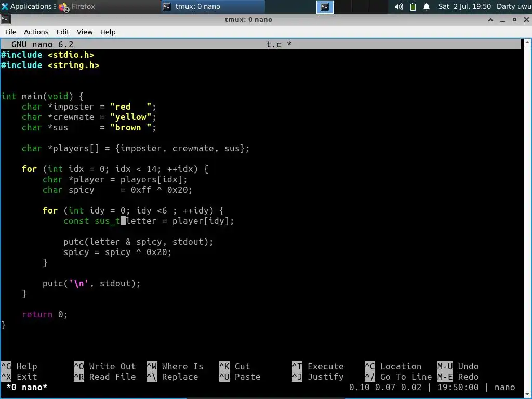The width and height of the screenshot is (532, 399).
Task: Click the putc('\n', stdout) line
Action: (91, 283)
